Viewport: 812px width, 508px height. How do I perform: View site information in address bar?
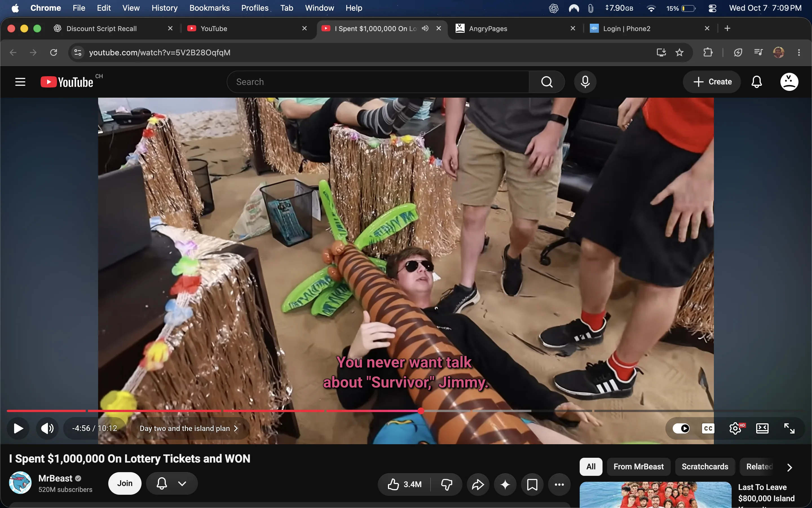coord(78,52)
